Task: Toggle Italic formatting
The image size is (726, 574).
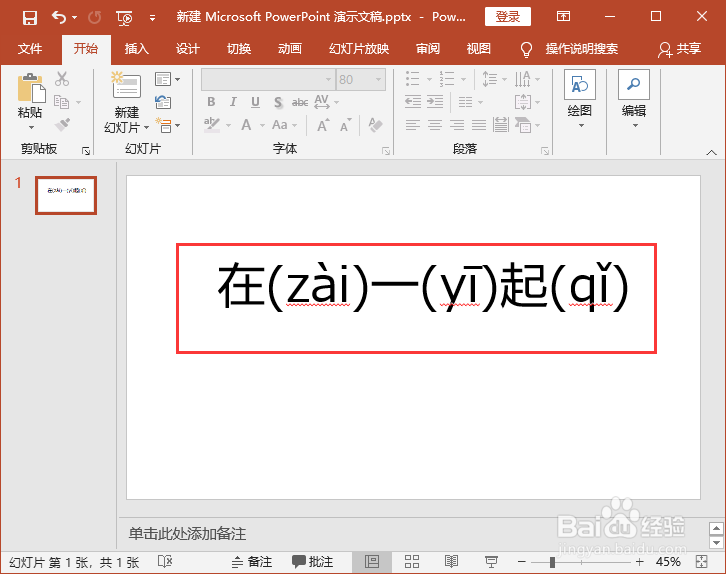Action: point(233,102)
